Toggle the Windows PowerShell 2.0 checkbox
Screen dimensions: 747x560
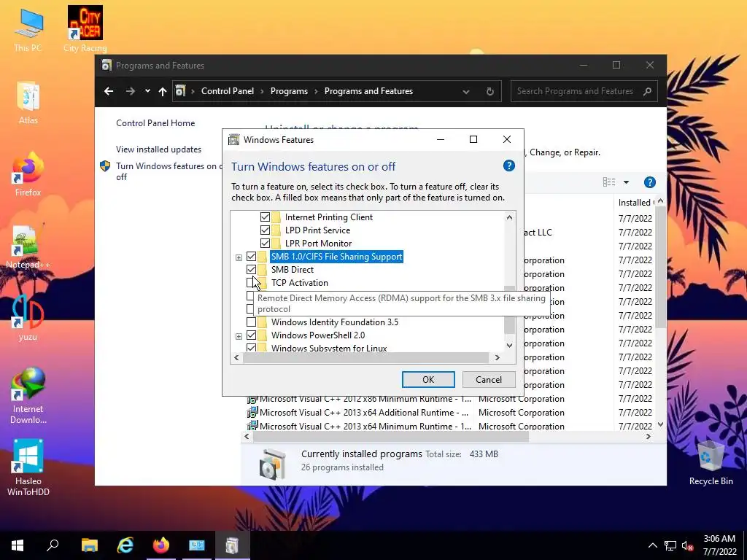[x=251, y=335]
